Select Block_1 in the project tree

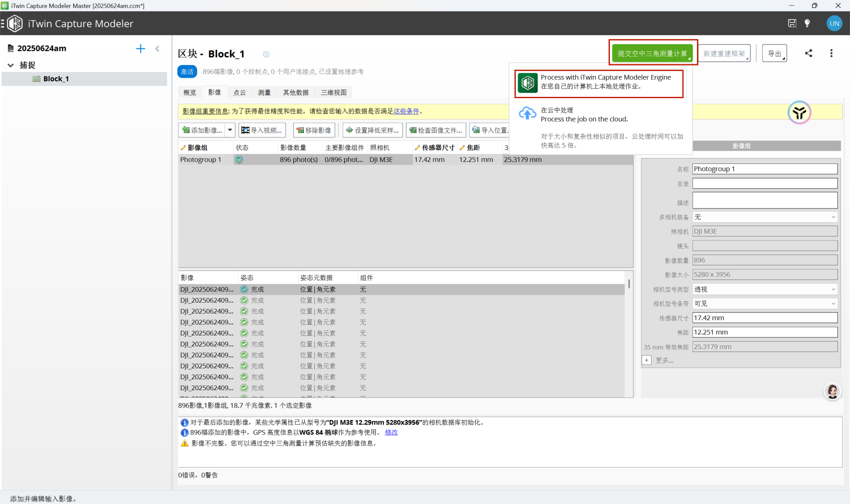(85, 79)
